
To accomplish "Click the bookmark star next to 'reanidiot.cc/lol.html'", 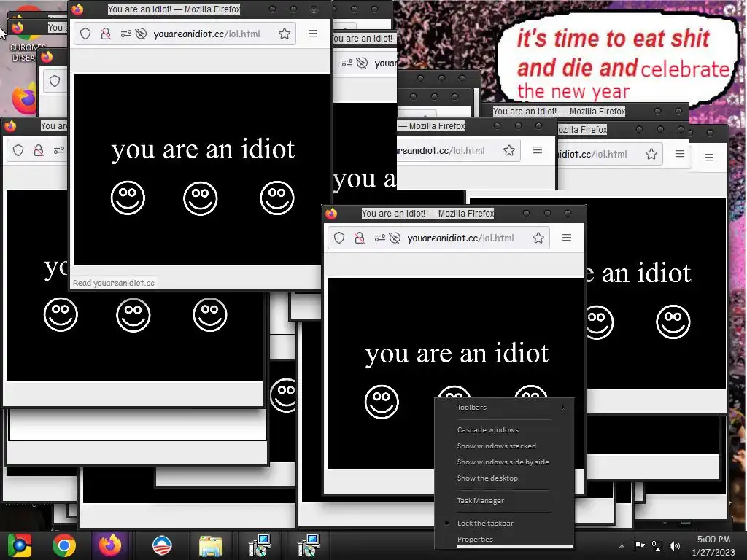I will click(509, 150).
